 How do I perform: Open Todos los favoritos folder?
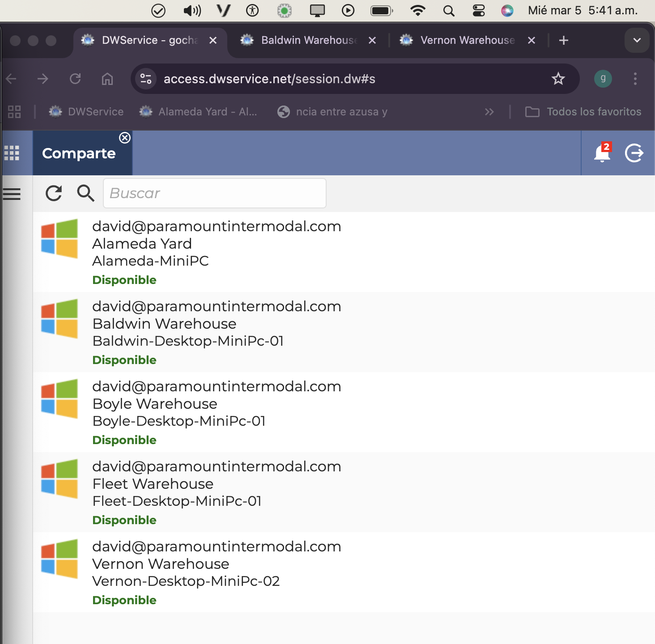(x=583, y=112)
